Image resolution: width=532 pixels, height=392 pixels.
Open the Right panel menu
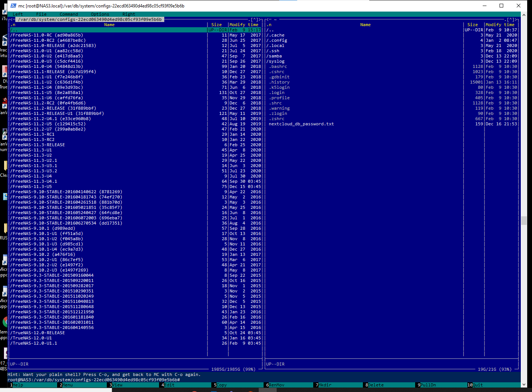point(129,14)
